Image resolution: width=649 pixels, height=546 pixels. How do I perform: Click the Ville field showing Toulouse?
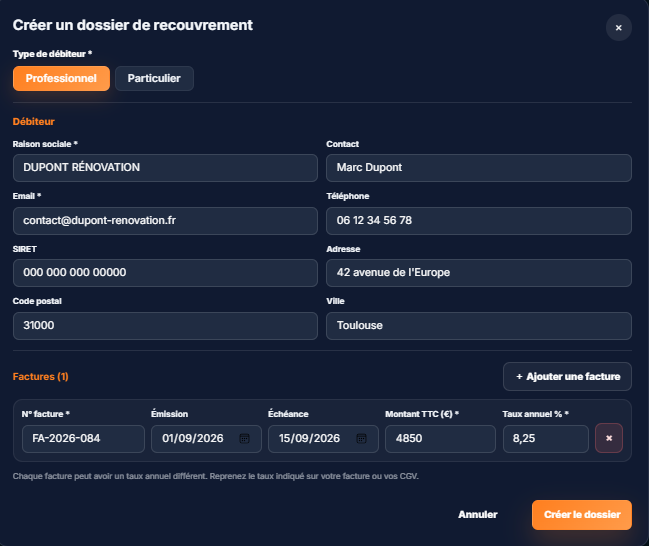pyautogui.click(x=479, y=326)
